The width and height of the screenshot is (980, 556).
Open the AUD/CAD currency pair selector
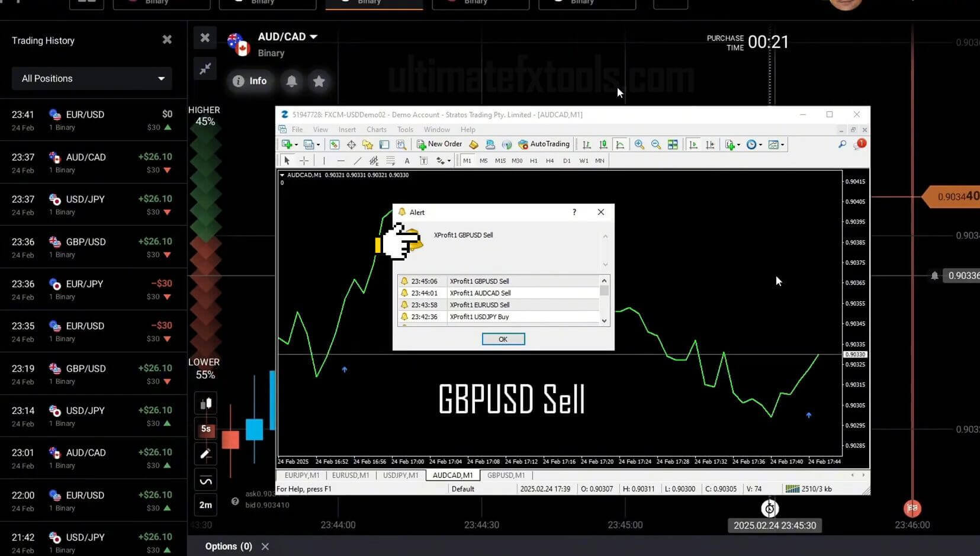(287, 36)
